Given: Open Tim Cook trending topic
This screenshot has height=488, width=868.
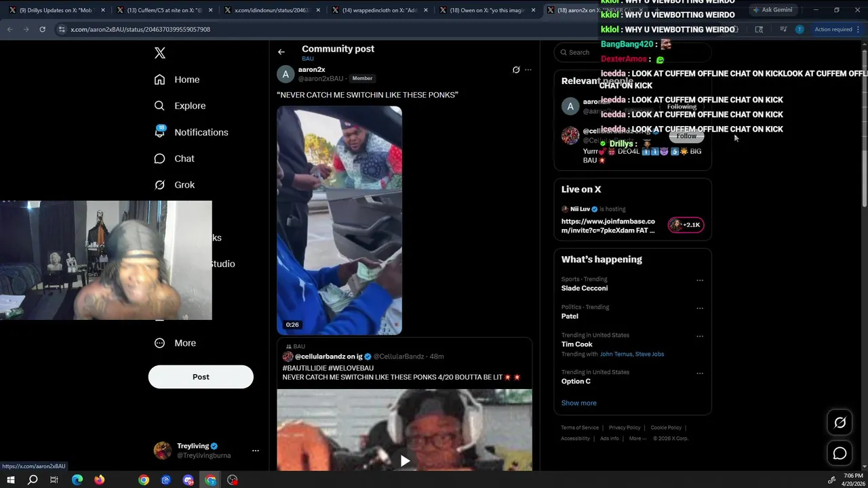Looking at the screenshot, I should click(577, 344).
